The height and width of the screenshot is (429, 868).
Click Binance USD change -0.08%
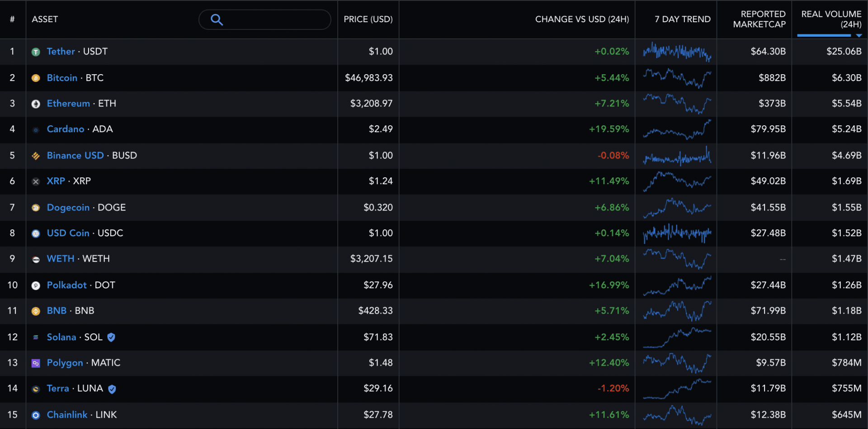pyautogui.click(x=613, y=156)
